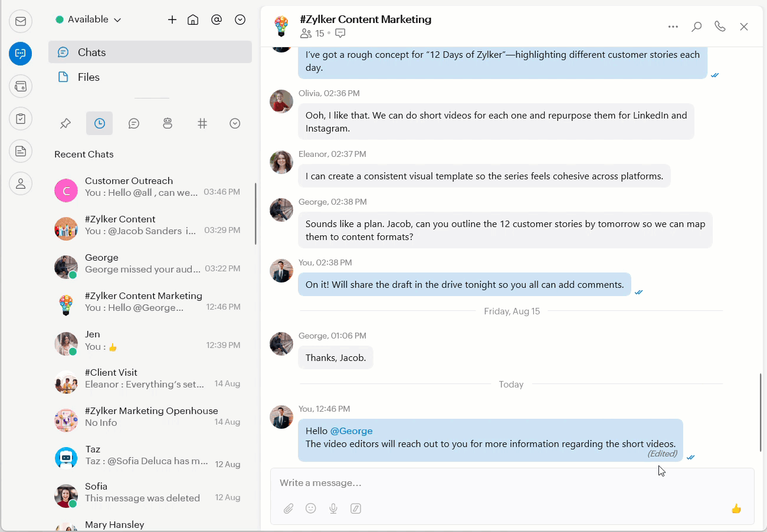Open the slash commands icon
This screenshot has height=532, width=767.
point(356,508)
